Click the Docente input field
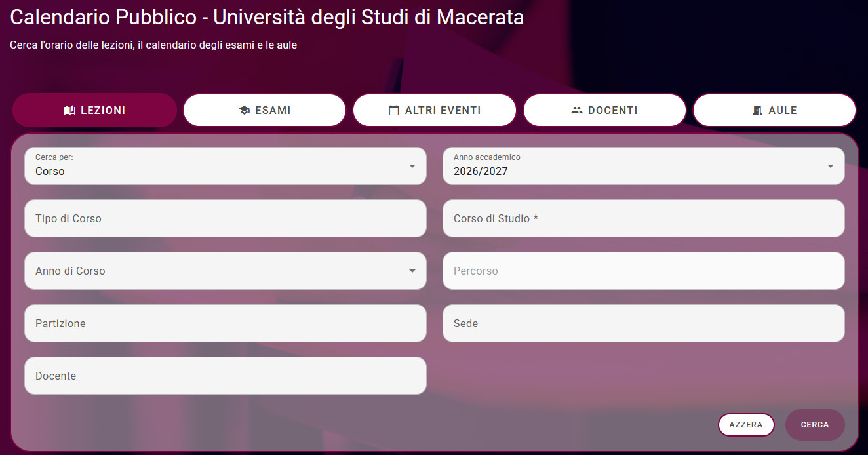Viewport: 868px width, 455px height. [x=226, y=376]
